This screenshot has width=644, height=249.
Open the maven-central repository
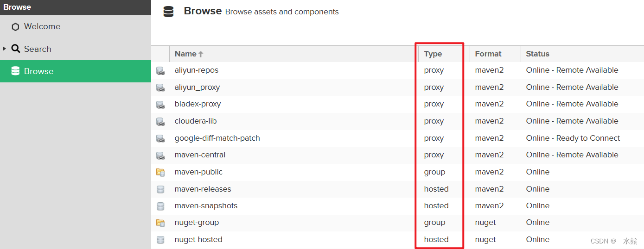(200, 155)
